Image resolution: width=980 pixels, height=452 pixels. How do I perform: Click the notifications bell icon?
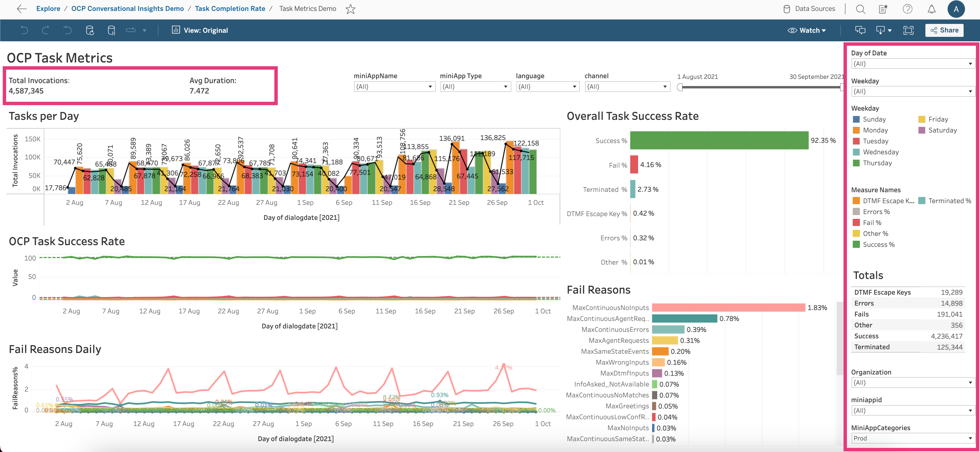coord(931,9)
